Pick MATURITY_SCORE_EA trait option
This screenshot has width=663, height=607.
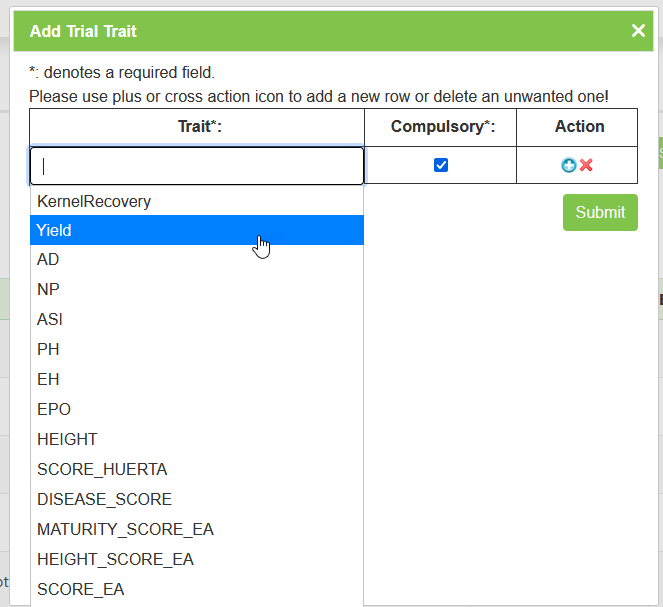125,529
